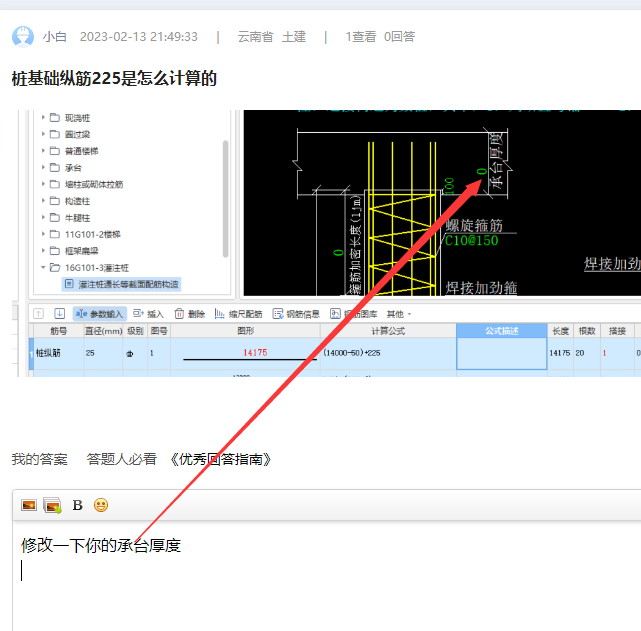Click the question title 桩基础纵筋225是怎么计算的
Image resolution: width=641 pixels, height=631 pixels.
click(x=114, y=78)
